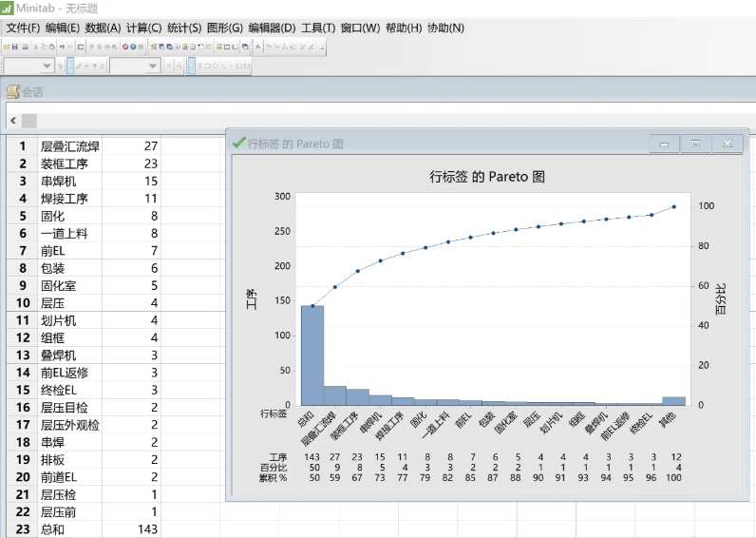The height and width of the screenshot is (538, 756).
Task: Click the Open Project folder icon
Action: (x=7, y=47)
